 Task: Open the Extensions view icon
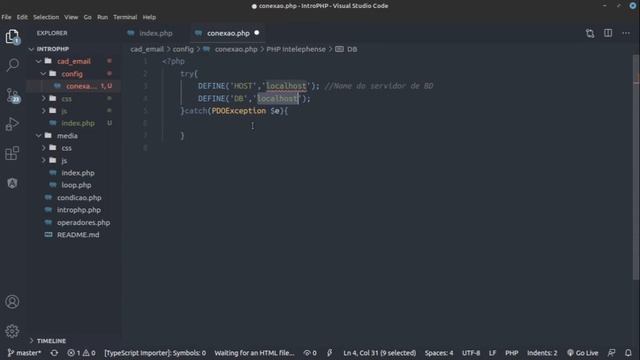click(x=12, y=153)
